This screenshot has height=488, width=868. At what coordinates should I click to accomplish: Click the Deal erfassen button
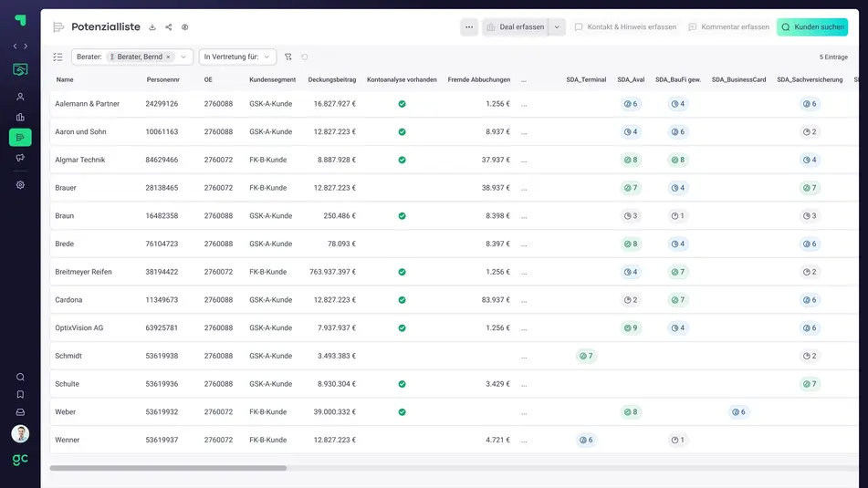516,27
